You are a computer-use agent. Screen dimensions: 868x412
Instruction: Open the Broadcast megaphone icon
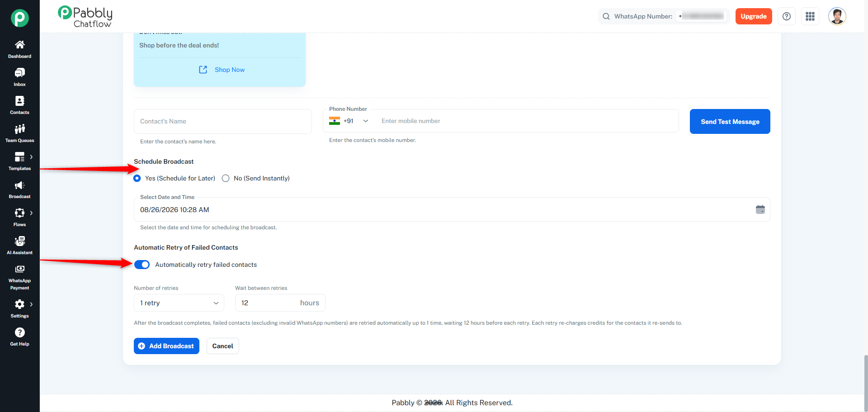click(x=19, y=185)
